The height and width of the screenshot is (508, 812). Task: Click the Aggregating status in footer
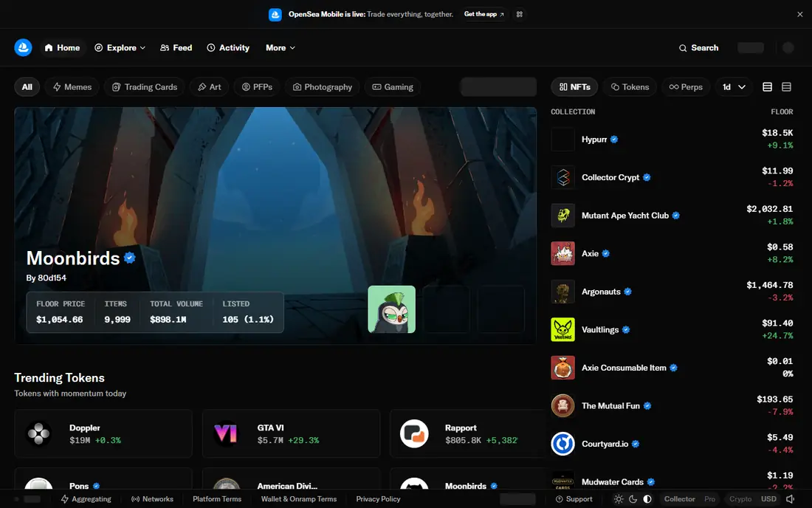(x=86, y=499)
